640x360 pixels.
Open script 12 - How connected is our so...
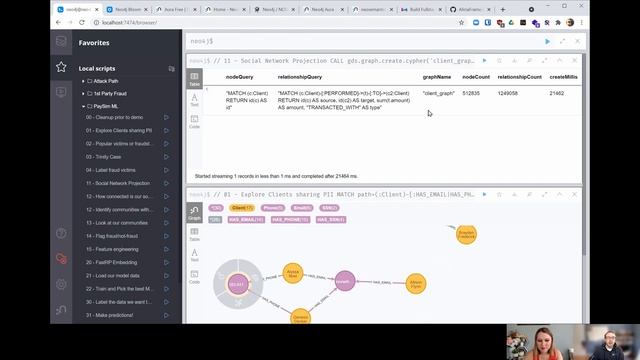(118, 196)
